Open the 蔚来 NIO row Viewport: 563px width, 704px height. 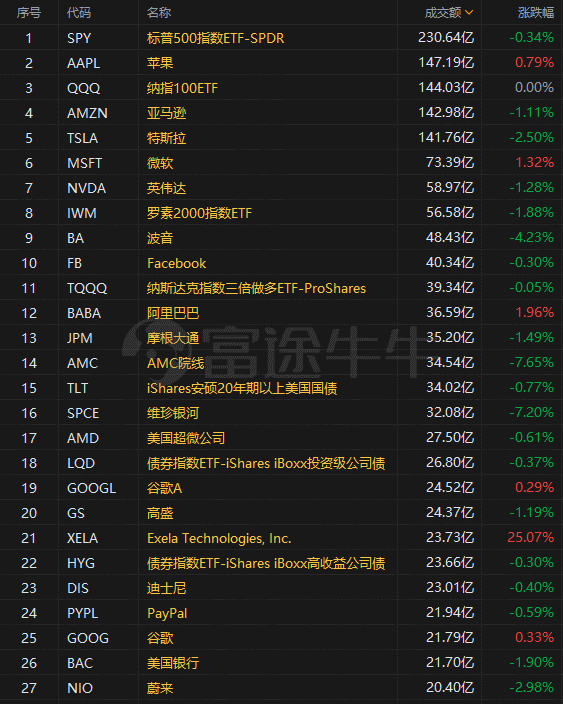(282, 688)
